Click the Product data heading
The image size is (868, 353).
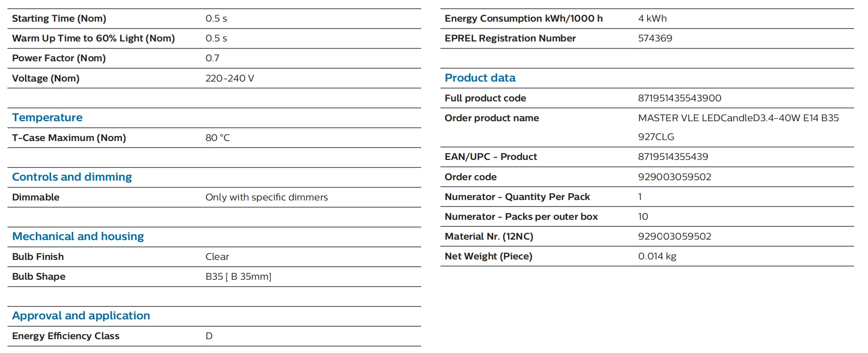[x=480, y=78]
